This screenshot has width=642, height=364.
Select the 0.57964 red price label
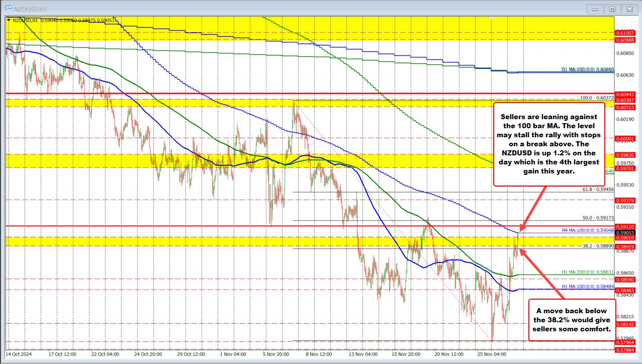[x=624, y=342]
